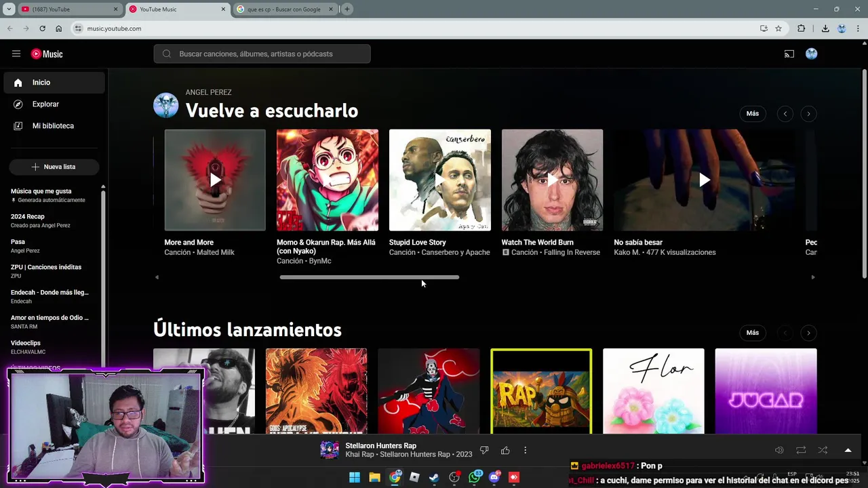Click Más for Vuelve a escucharlo
868x488 pixels.
tap(753, 113)
